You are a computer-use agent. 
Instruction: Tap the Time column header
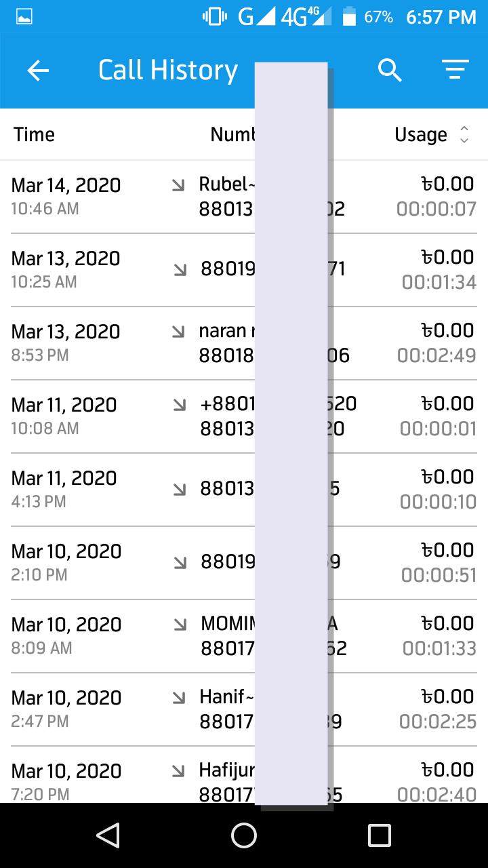pyautogui.click(x=34, y=134)
